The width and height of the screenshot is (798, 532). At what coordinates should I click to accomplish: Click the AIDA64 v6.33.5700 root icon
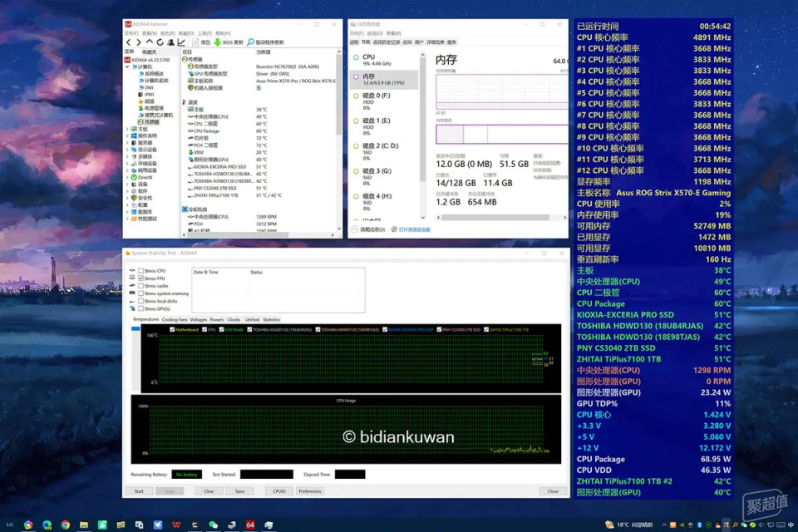point(127,60)
